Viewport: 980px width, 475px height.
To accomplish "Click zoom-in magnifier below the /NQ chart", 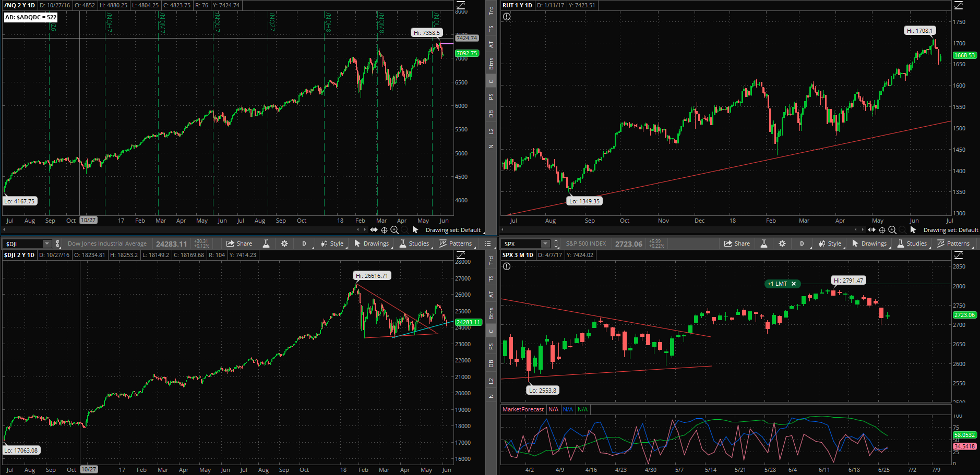I will pyautogui.click(x=395, y=230).
